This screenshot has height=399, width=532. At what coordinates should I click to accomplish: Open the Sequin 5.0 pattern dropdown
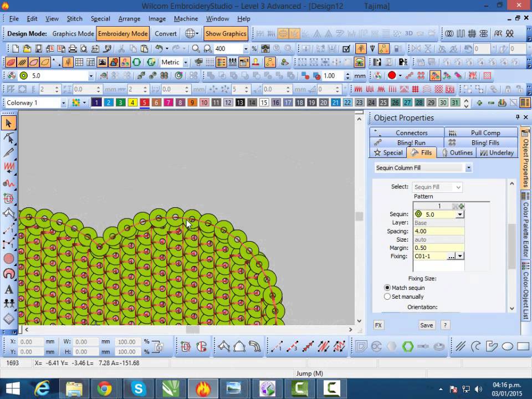[x=460, y=214]
